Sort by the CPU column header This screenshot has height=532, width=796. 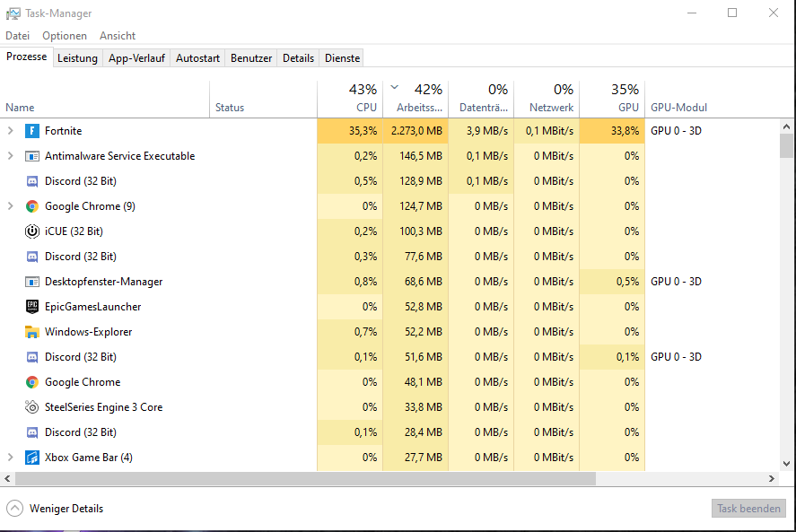click(x=350, y=100)
